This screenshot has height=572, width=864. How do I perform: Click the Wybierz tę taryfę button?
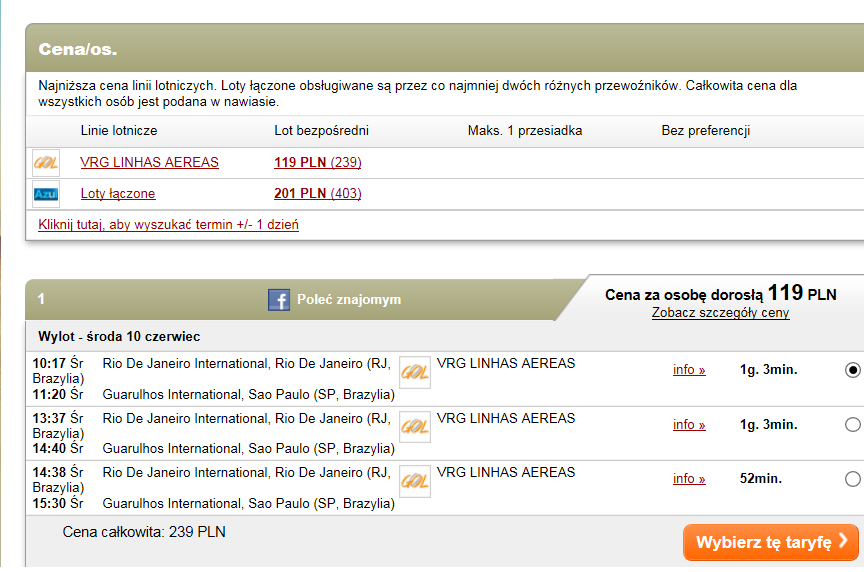(x=771, y=542)
